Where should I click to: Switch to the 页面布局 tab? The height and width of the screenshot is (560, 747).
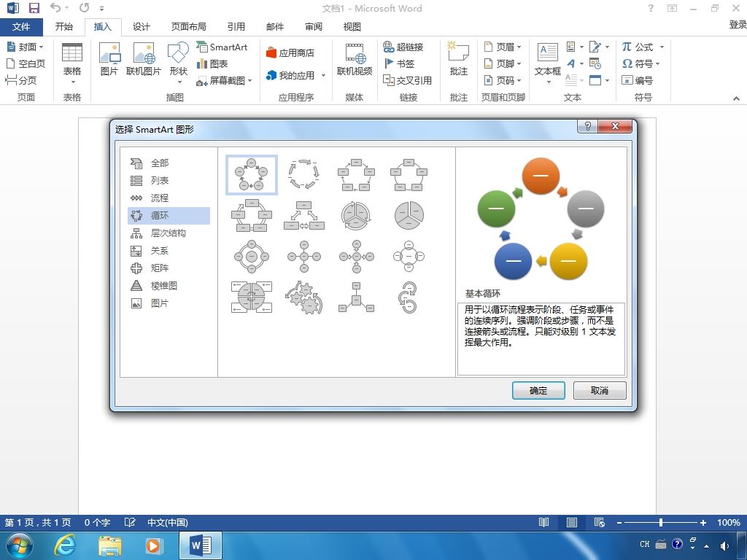pos(189,27)
